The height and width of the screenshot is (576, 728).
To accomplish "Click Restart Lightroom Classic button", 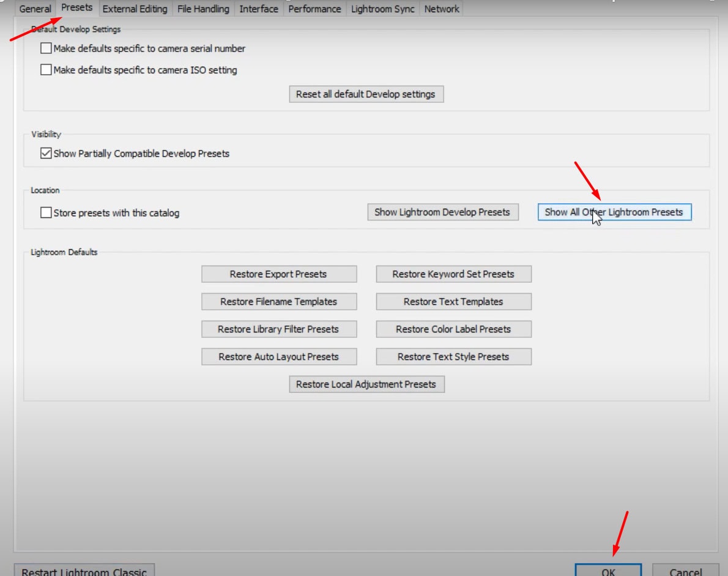I will pos(84,570).
